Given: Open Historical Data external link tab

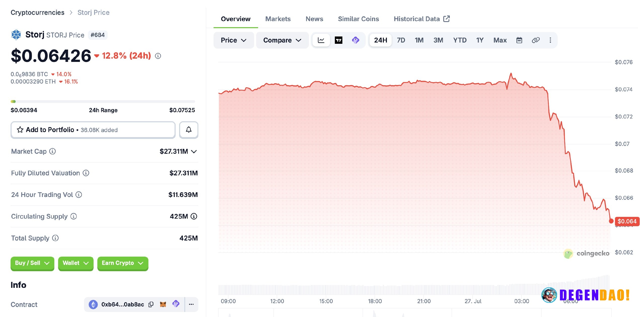Looking at the screenshot, I should click(x=422, y=19).
